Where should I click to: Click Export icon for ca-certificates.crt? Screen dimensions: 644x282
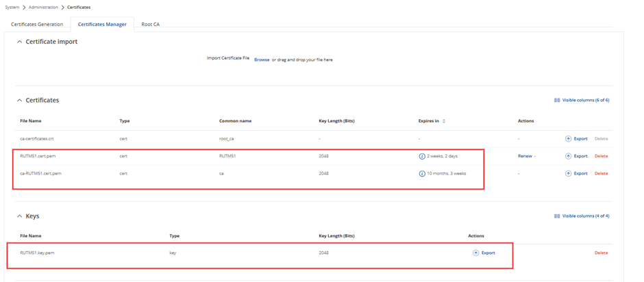569,139
